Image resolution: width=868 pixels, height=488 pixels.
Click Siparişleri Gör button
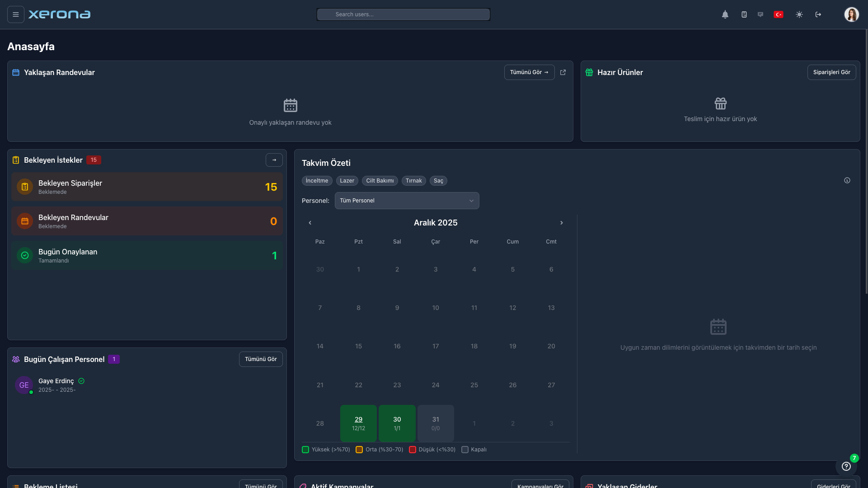(831, 72)
